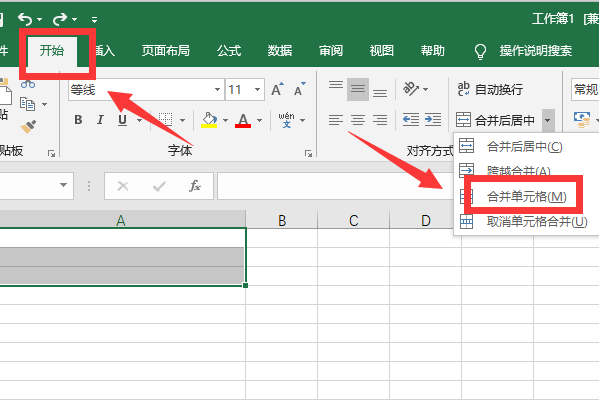This screenshot has width=599, height=400.
Task: Click the wén phonetic guide icon
Action: 286,120
